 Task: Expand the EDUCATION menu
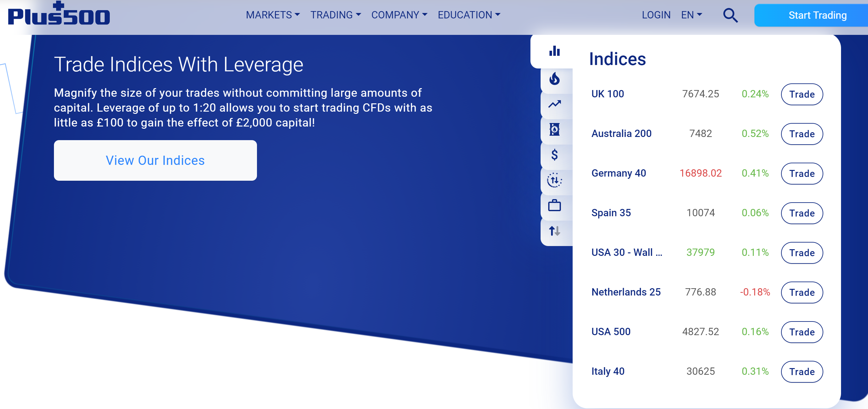469,15
